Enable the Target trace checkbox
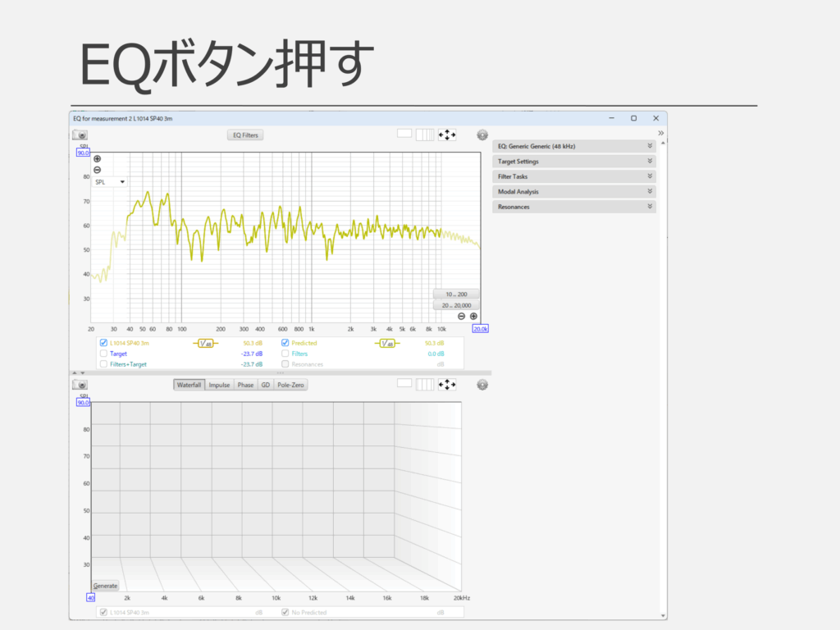This screenshot has width=840, height=630. pyautogui.click(x=103, y=354)
